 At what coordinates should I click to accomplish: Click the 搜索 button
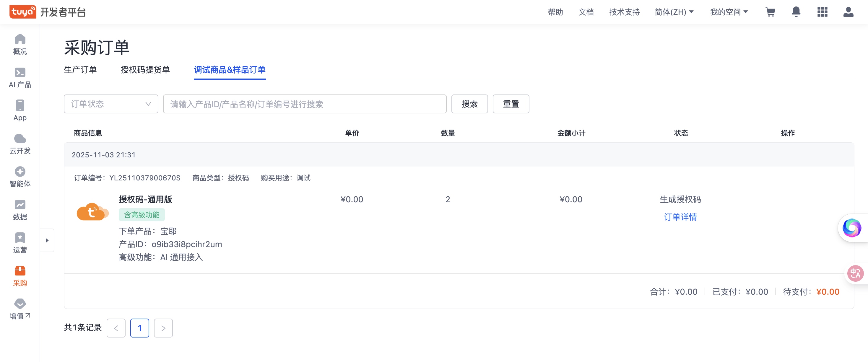(469, 104)
